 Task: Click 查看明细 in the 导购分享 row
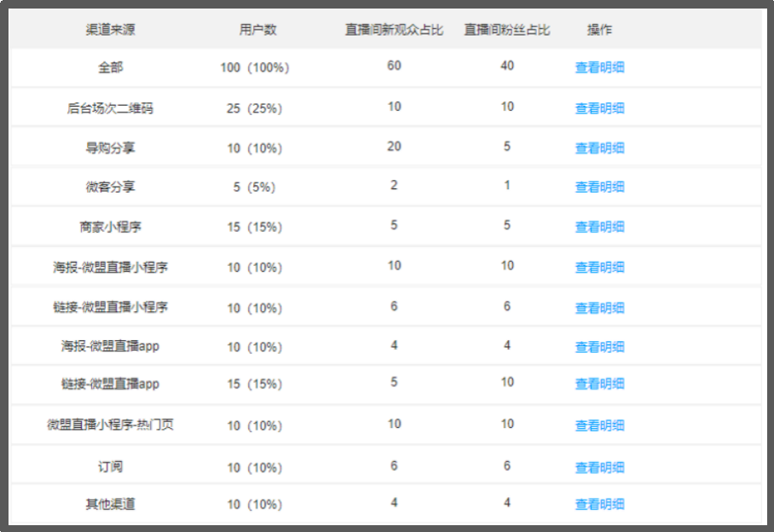pos(599,148)
